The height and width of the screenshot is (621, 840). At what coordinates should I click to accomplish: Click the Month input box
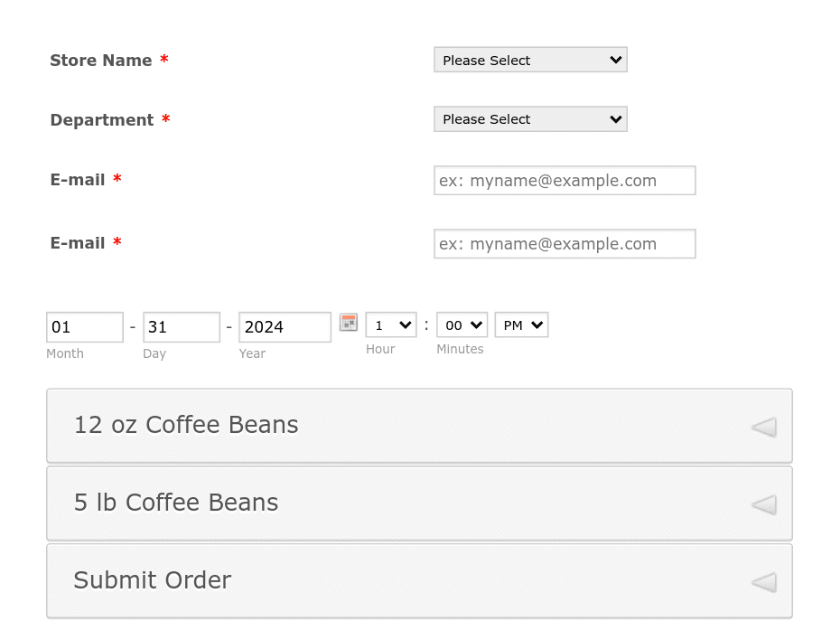click(x=84, y=326)
